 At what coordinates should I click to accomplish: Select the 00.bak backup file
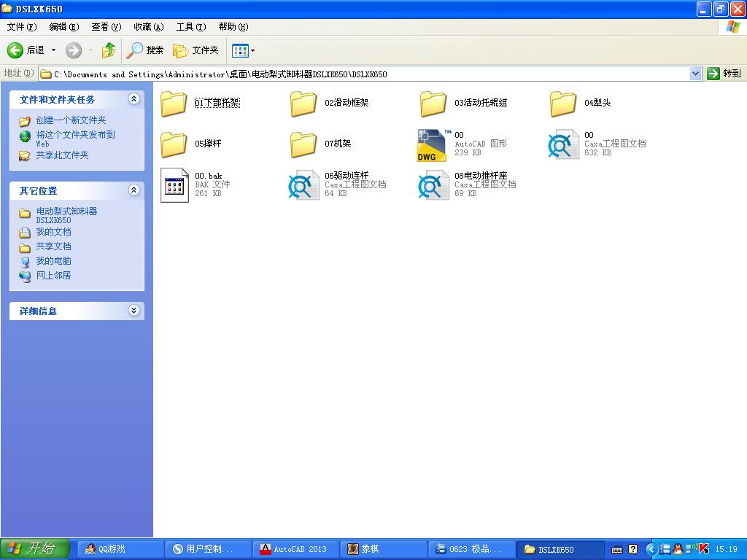pyautogui.click(x=174, y=184)
